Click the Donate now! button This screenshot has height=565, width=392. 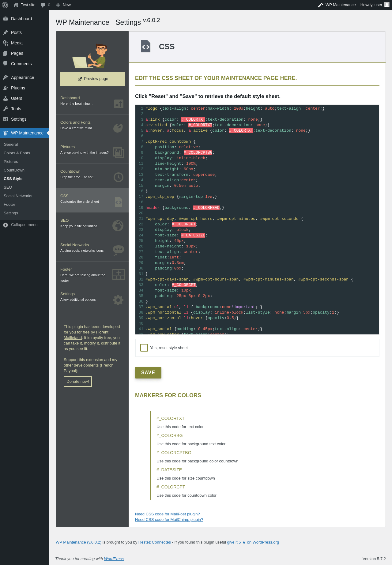(78, 382)
